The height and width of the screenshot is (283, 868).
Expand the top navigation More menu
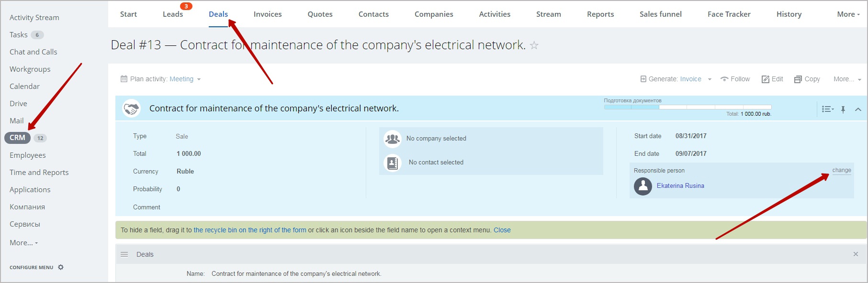coord(848,14)
